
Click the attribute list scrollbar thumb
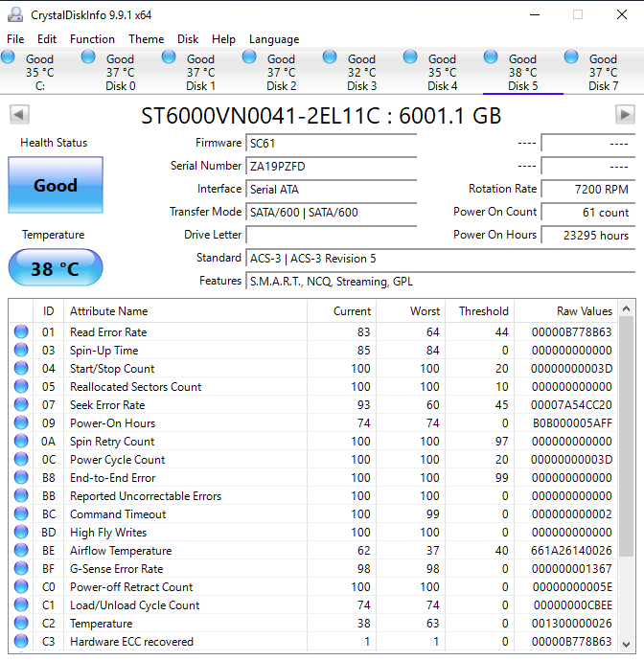pos(627,437)
